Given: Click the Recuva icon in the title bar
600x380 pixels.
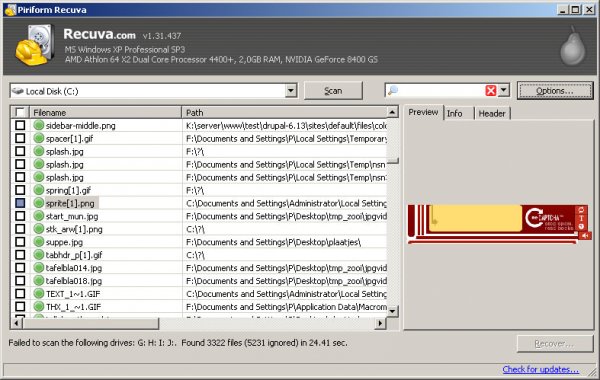Looking at the screenshot, I should pos(10,10).
